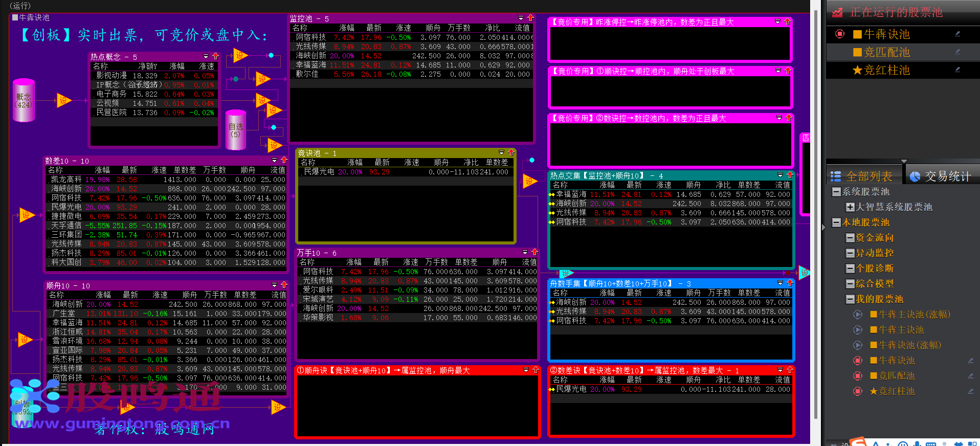980x446 pixels.
Task: Click the 牛犇诀池 title checkbox square
Action: pos(15,17)
